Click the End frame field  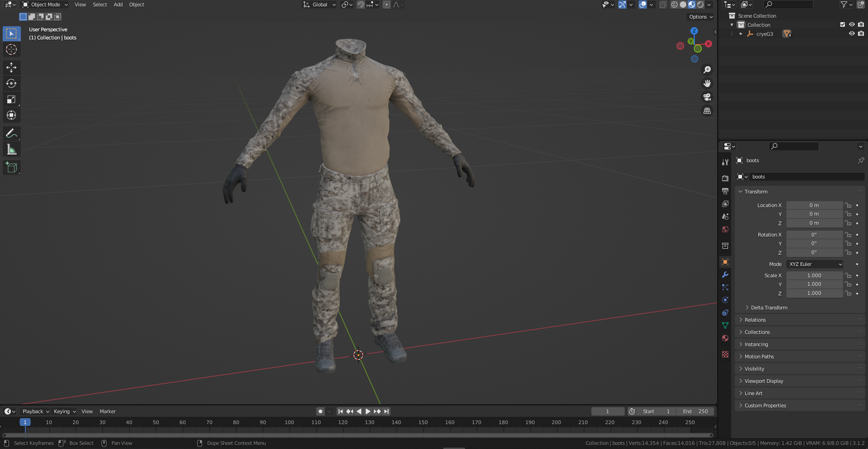(695, 411)
